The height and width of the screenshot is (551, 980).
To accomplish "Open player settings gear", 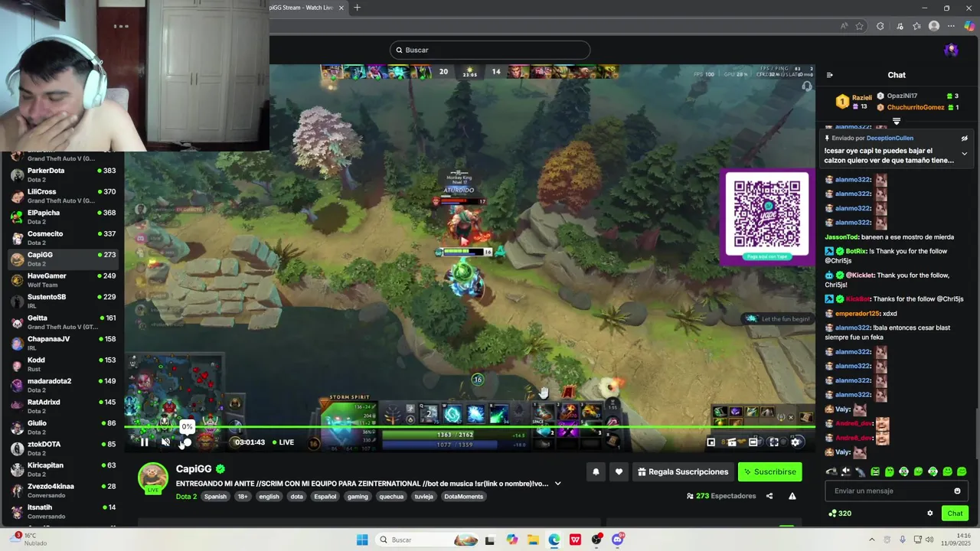I will pos(795,442).
